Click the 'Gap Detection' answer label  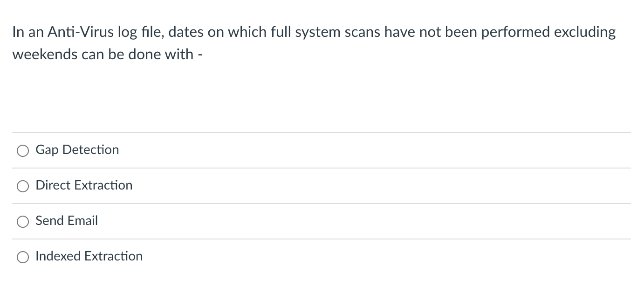click(x=77, y=150)
